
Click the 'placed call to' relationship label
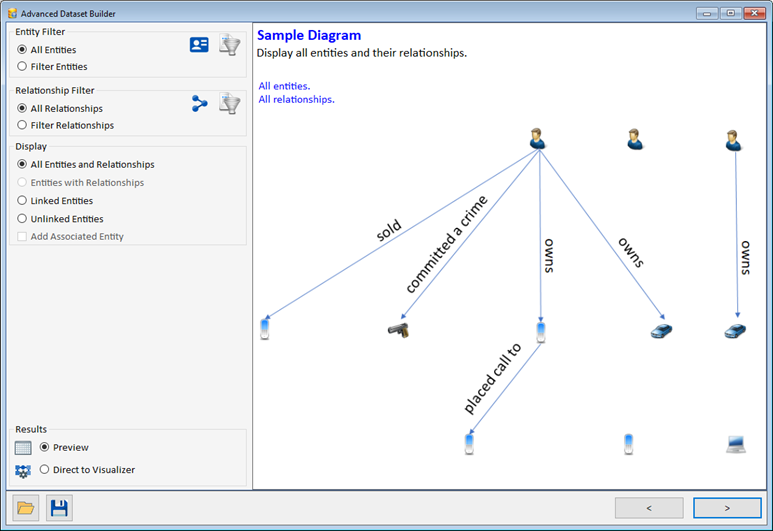coord(492,378)
